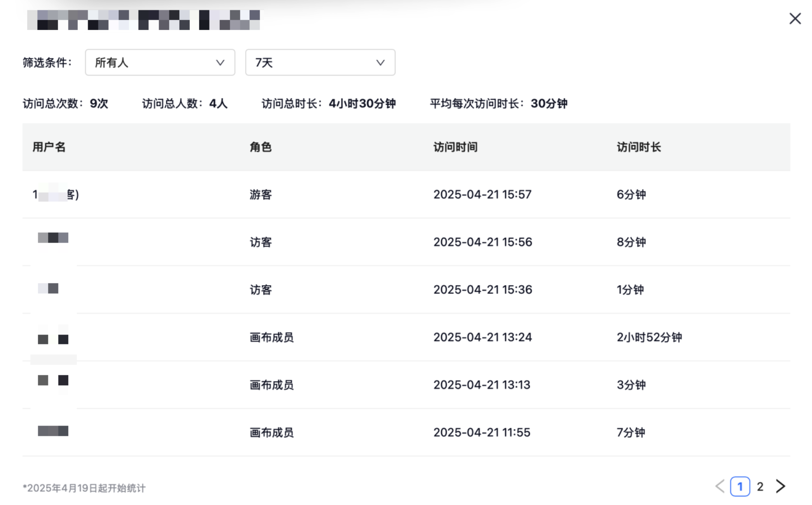
Task: Click the username in the 15:57 row
Action: (56, 195)
